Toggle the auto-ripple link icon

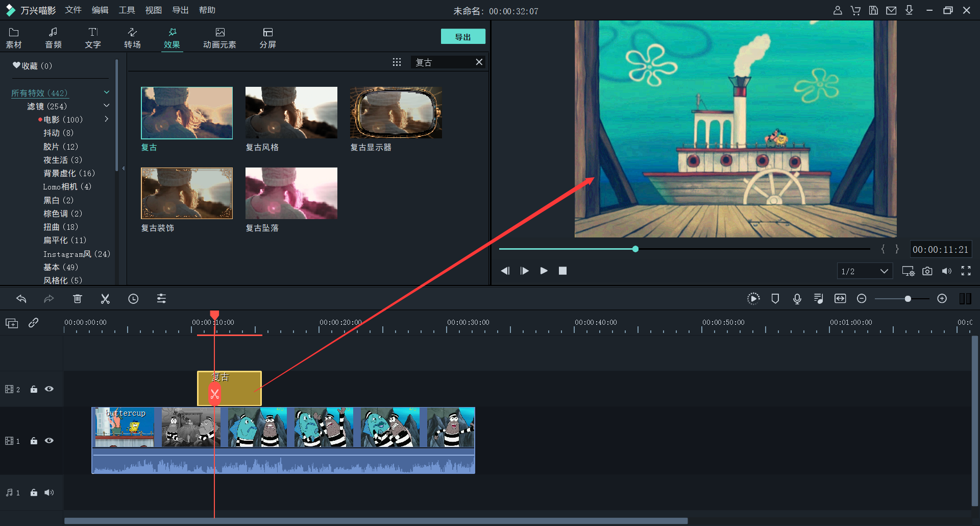(34, 323)
